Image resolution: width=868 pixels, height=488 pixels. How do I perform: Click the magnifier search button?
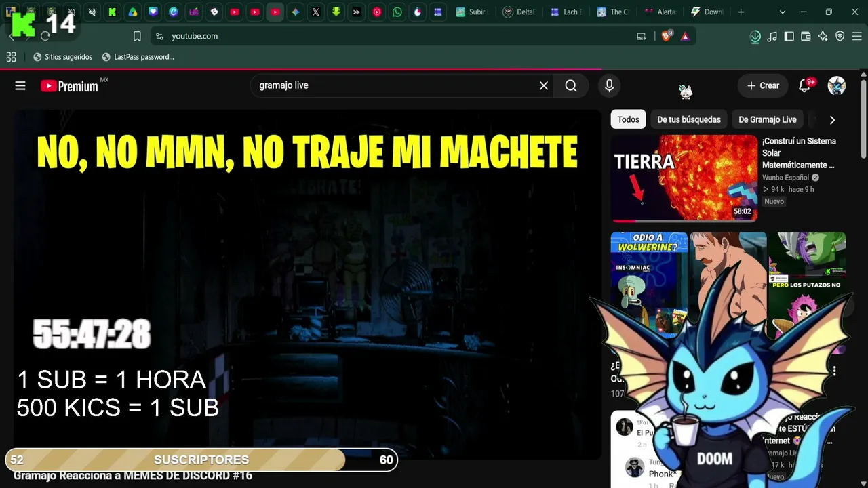[571, 85]
